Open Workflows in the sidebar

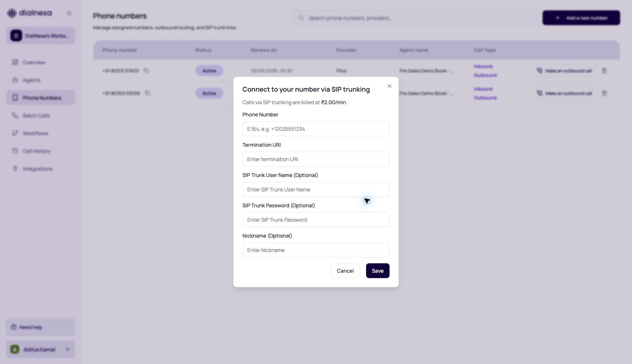[41, 133]
